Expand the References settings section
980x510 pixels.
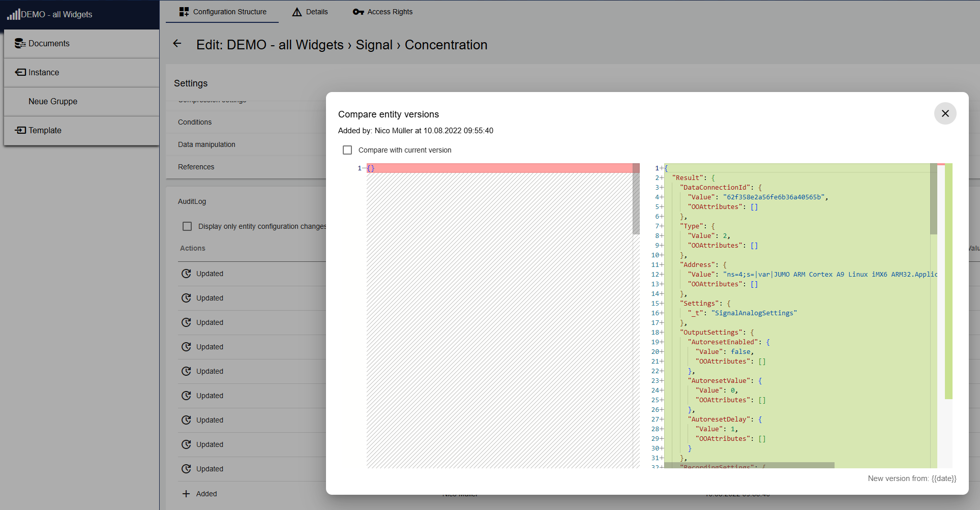(196, 167)
